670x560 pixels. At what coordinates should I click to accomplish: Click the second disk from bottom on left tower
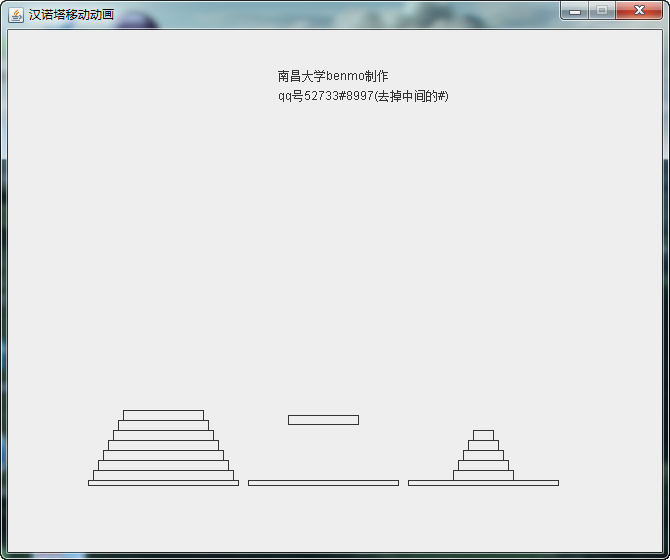point(163,465)
